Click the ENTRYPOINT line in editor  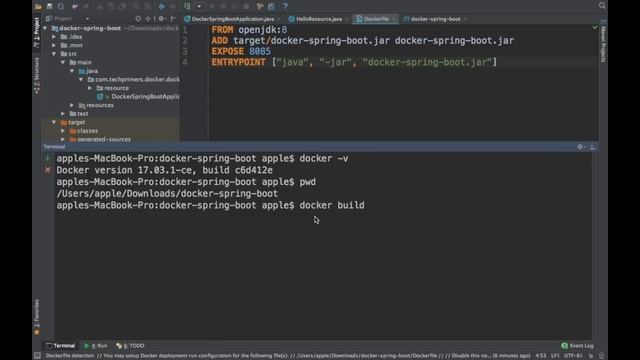354,62
